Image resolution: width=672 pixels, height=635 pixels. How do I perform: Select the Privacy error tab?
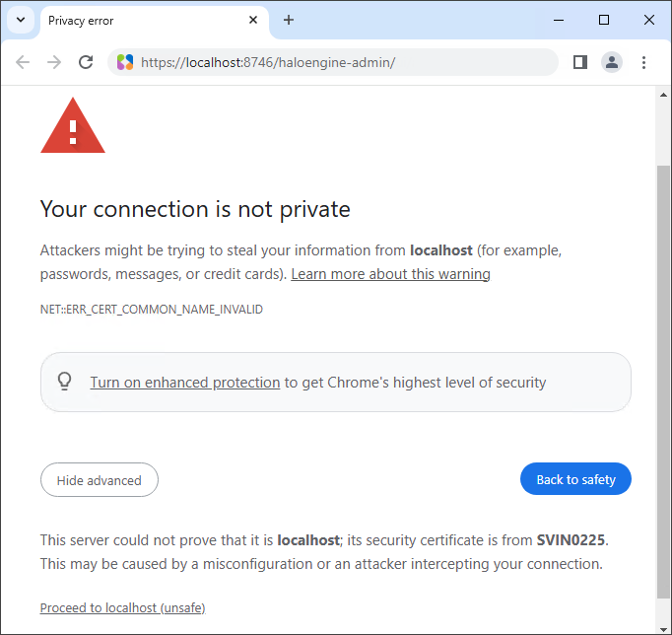138,20
